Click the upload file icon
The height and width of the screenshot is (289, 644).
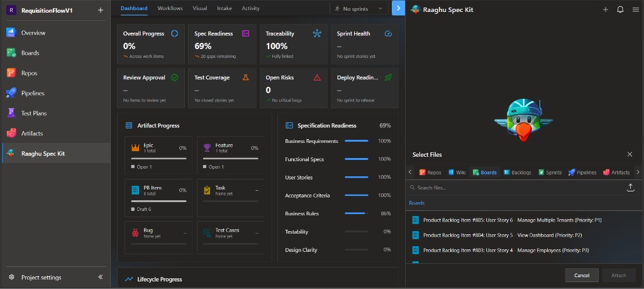tap(630, 188)
